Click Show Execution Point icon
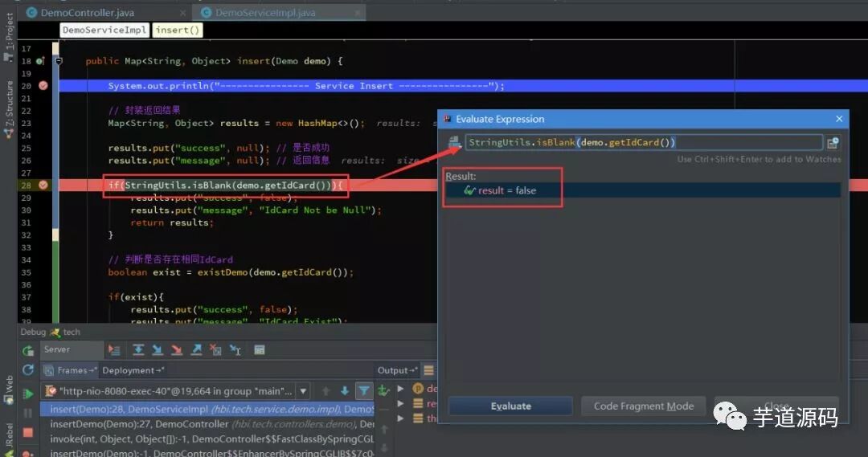 click(x=114, y=349)
